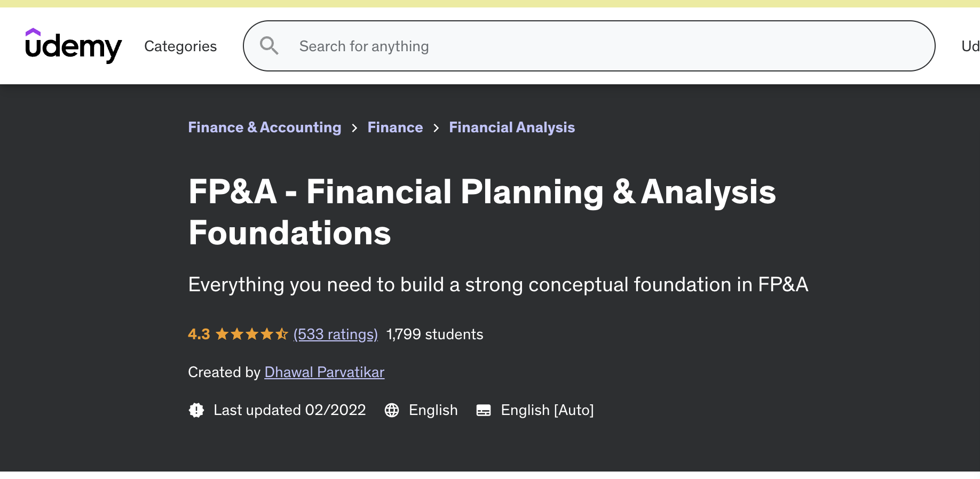Click the first orange rating star
This screenshot has width=980, height=479.
click(x=220, y=334)
